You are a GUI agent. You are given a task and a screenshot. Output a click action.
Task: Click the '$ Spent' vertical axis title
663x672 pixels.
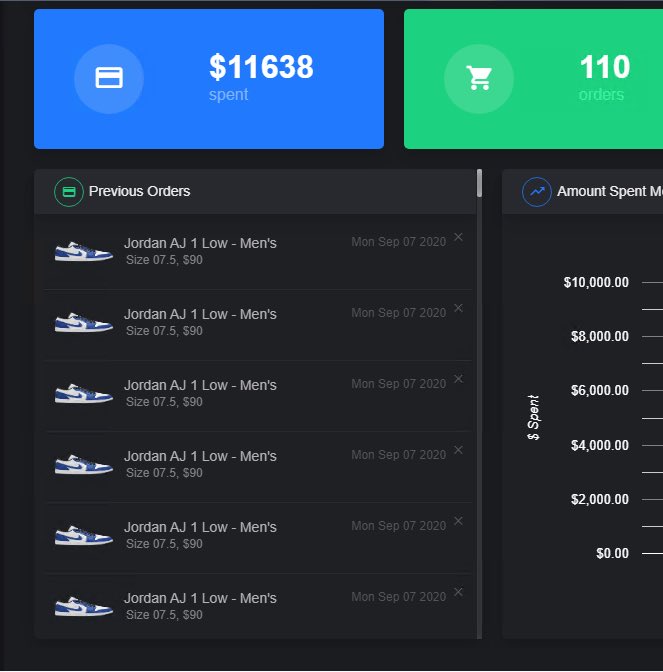pos(533,417)
